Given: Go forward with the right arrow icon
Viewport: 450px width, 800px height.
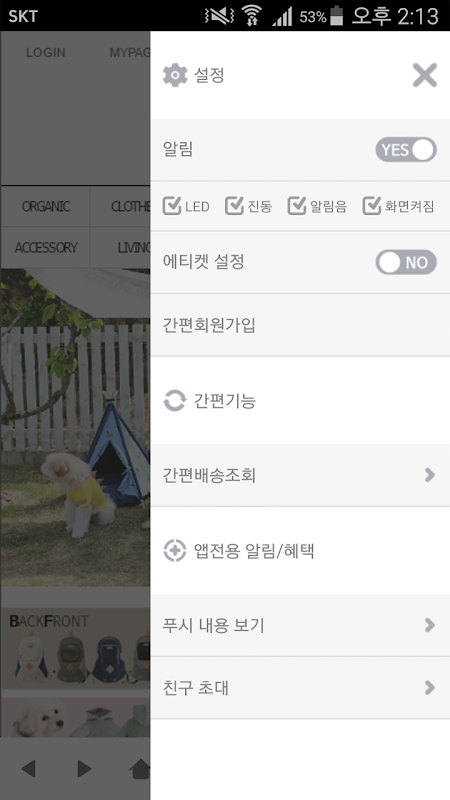Looking at the screenshot, I should (84, 768).
